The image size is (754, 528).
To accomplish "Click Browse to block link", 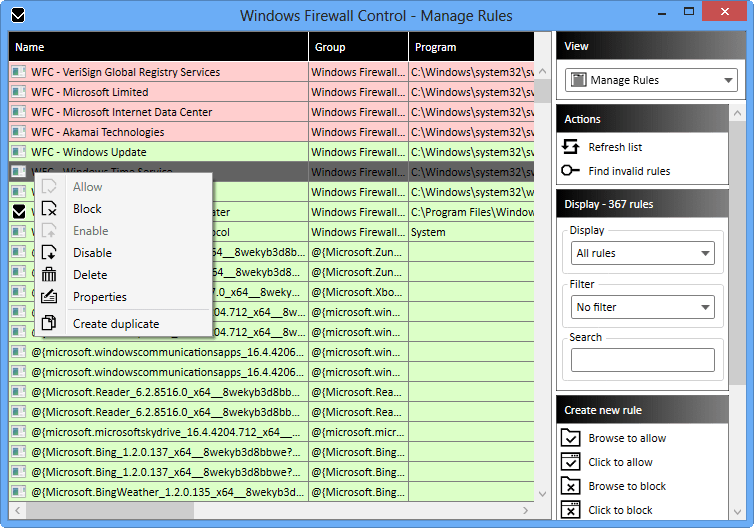I will [x=627, y=486].
